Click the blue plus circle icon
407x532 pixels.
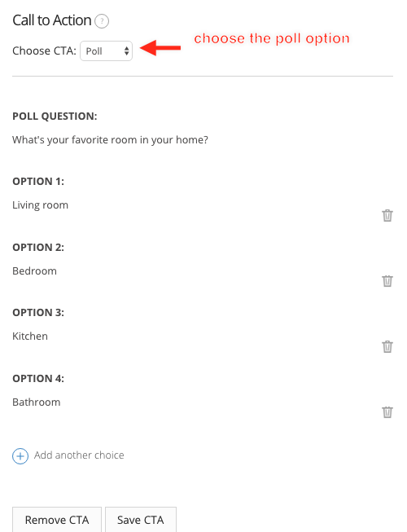[20, 456]
